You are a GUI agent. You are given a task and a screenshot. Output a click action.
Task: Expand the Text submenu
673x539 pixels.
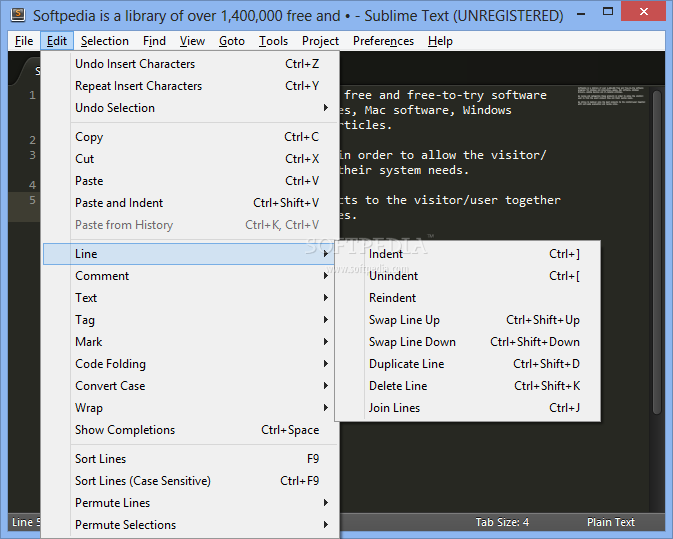[x=191, y=298]
